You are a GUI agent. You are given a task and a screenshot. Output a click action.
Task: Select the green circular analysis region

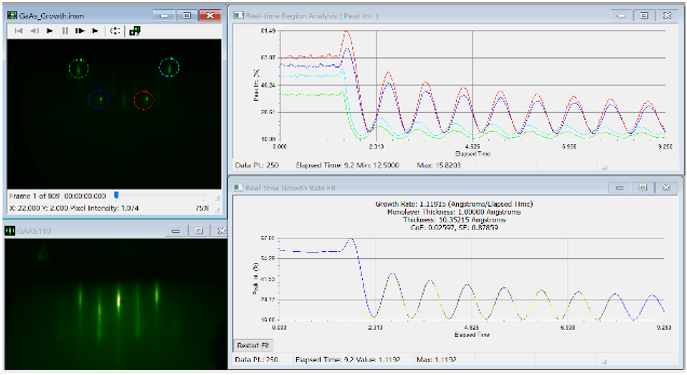click(x=79, y=68)
